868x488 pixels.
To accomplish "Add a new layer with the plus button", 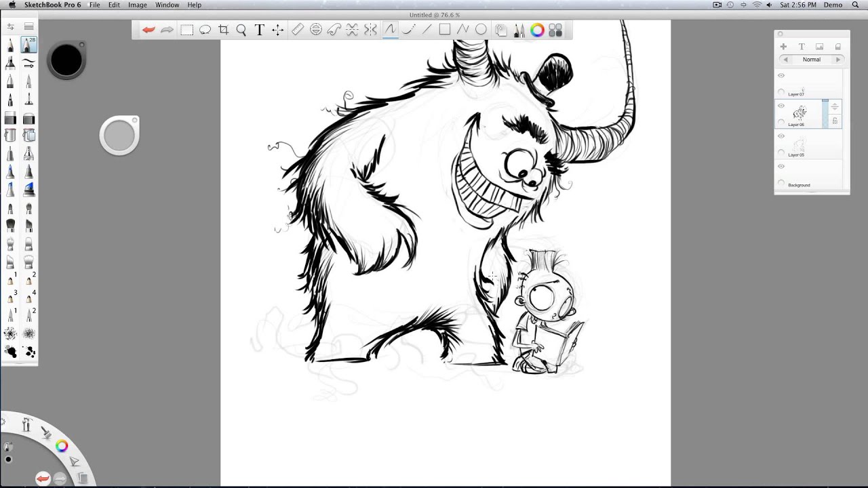I will point(783,46).
